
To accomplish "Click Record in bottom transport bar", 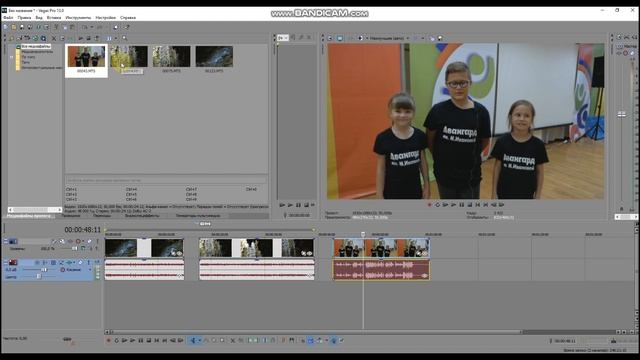I will click(x=108, y=340).
